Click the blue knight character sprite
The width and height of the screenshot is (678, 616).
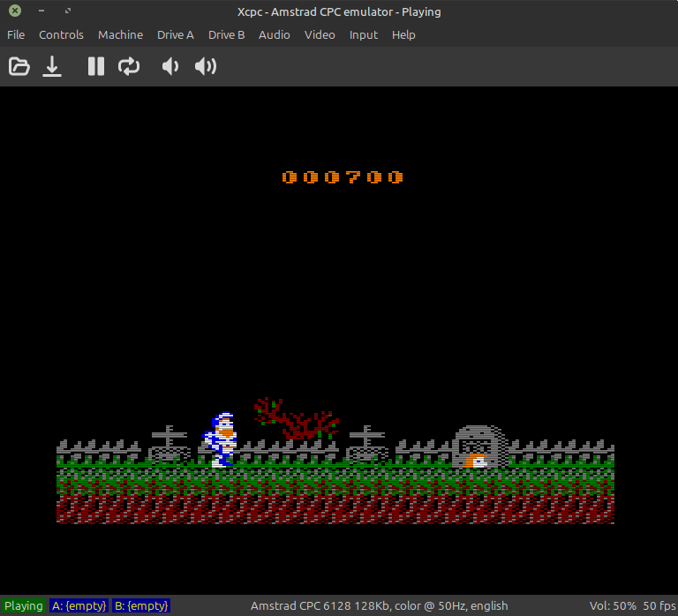coord(220,439)
